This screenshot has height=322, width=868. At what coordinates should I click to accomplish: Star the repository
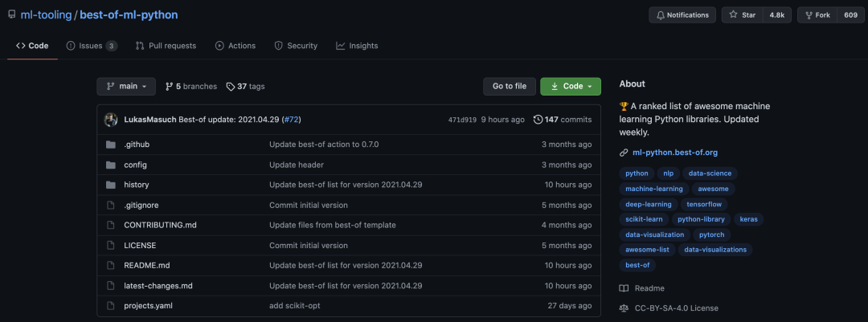click(x=743, y=15)
